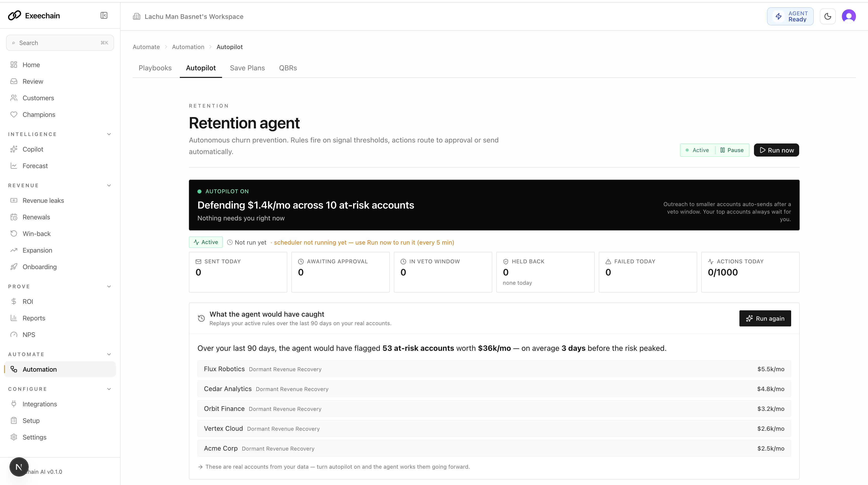Open the Agent Ready status badge
Image resolution: width=868 pixels, height=485 pixels.
point(790,16)
